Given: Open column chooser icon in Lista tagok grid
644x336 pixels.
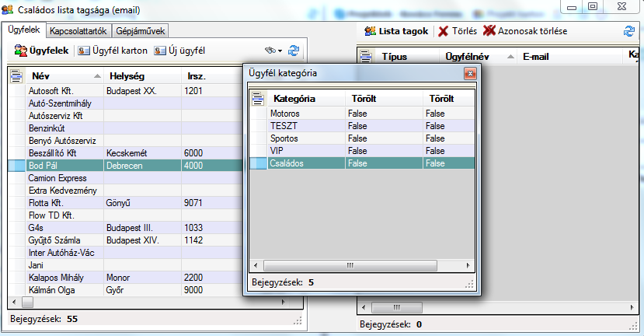Looking at the screenshot, I should click(366, 57).
